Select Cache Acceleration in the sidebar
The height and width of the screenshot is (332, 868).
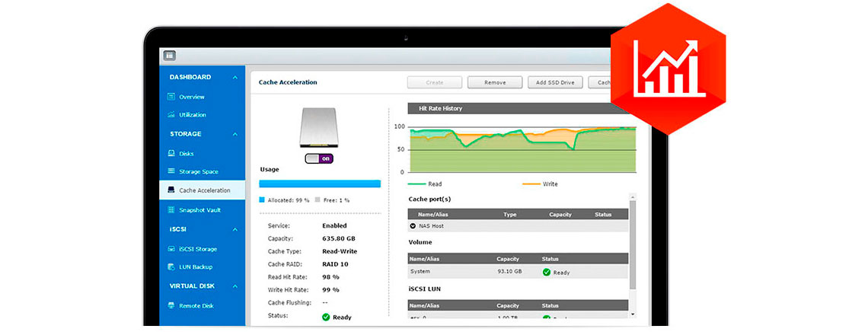(203, 190)
